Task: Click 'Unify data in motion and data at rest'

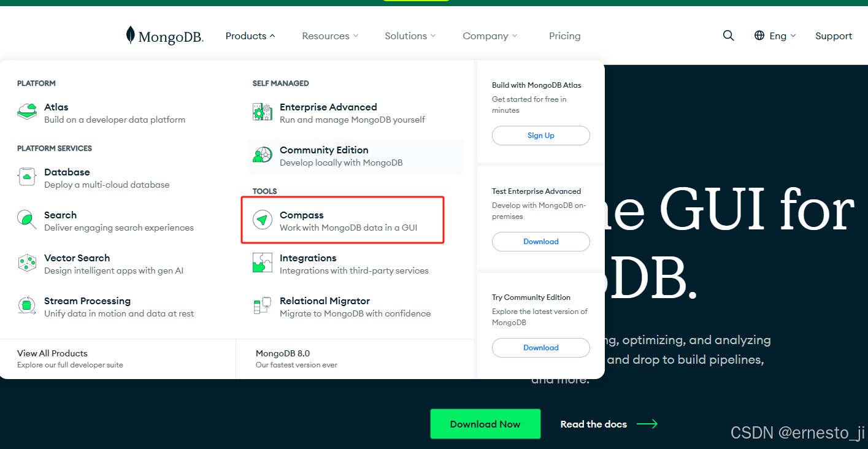Action: pyautogui.click(x=119, y=313)
